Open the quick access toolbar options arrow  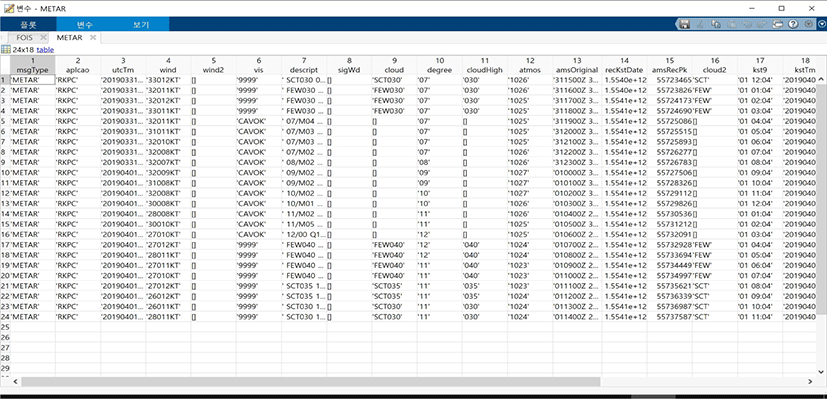(809, 24)
